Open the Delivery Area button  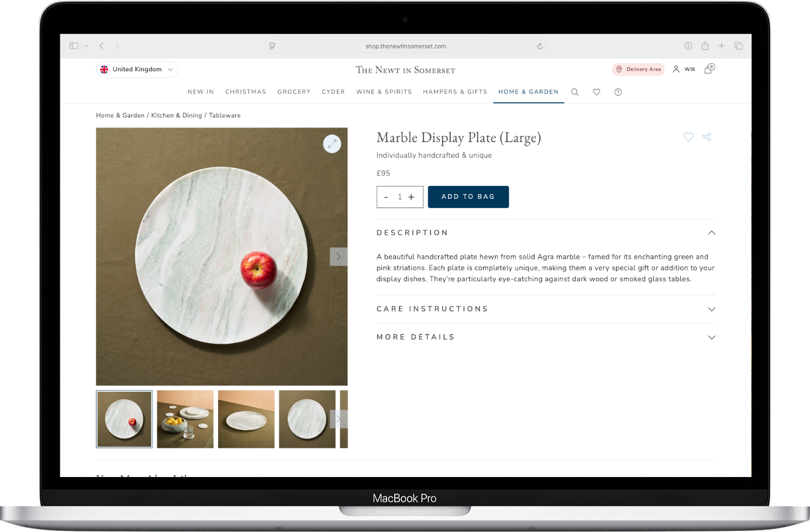point(638,69)
